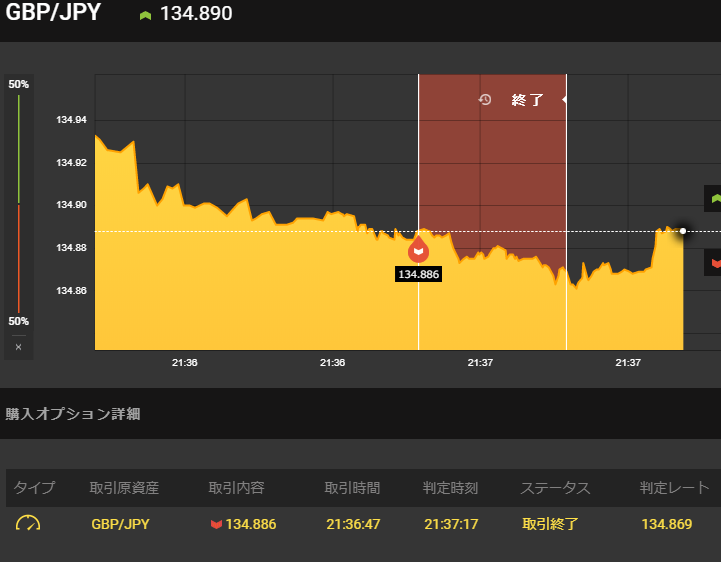Screen dimensions: 721x562
Task: Click the history clock icon beside 終了
Action: pos(485,99)
